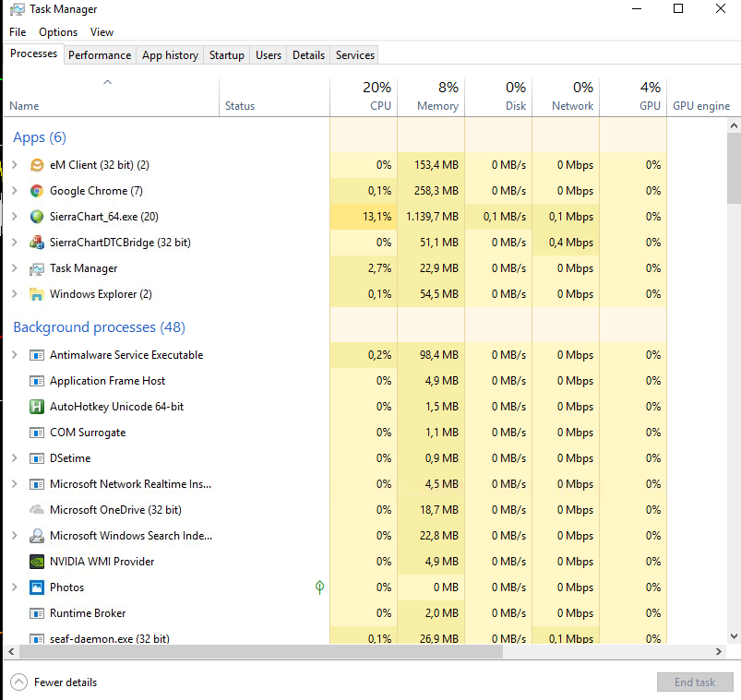Switch to the Details tab

tap(308, 55)
